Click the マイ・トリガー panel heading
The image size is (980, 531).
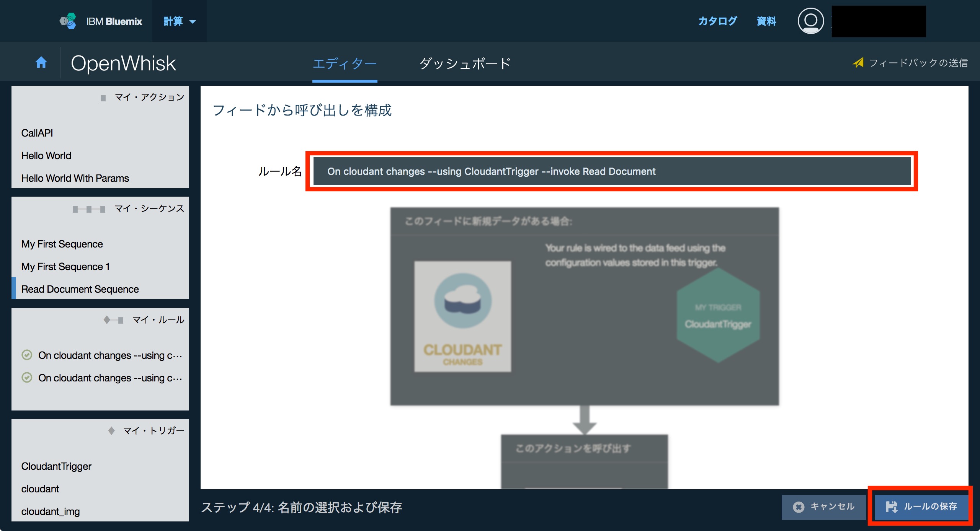[154, 431]
